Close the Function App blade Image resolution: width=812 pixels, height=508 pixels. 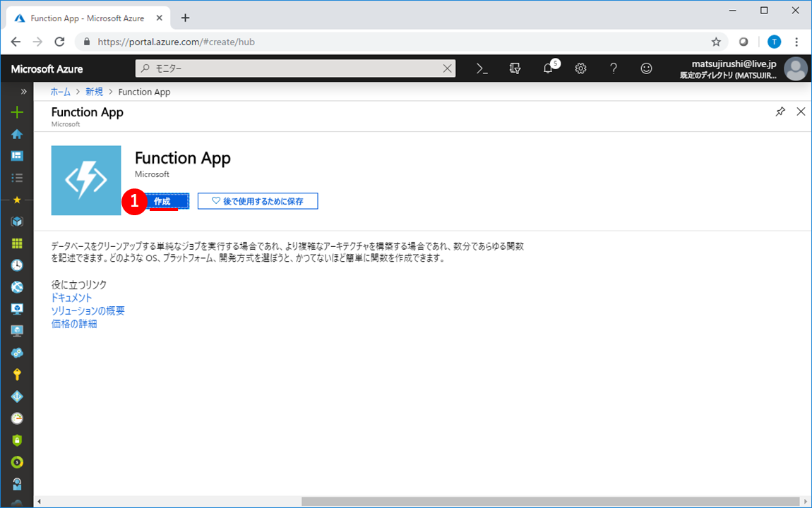pos(801,111)
